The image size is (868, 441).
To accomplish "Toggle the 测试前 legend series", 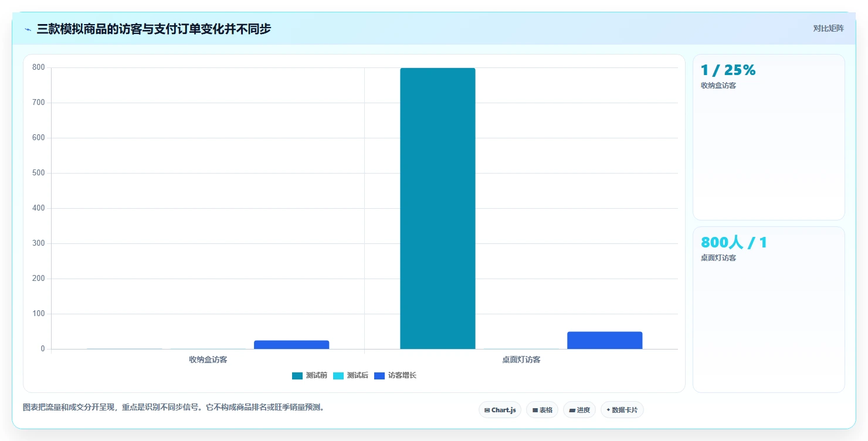I will (x=309, y=375).
